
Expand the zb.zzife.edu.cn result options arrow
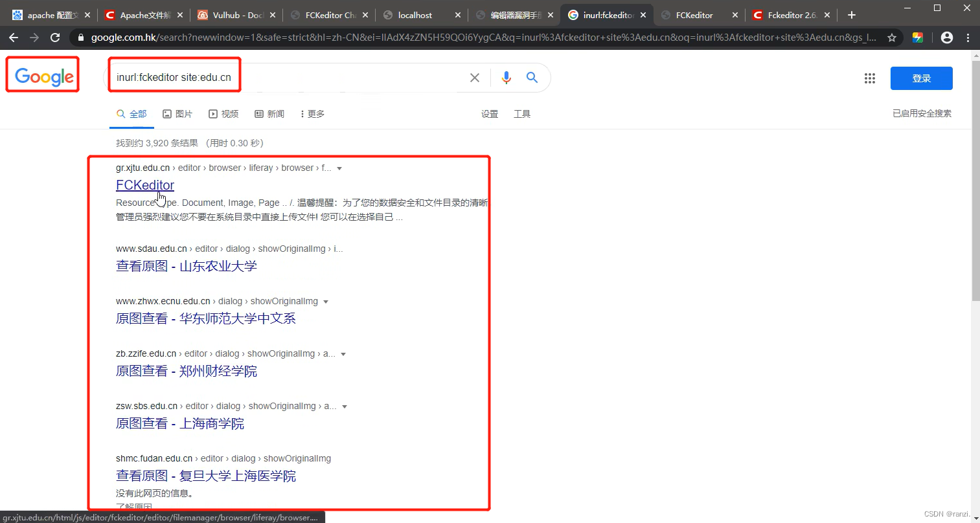tap(343, 353)
